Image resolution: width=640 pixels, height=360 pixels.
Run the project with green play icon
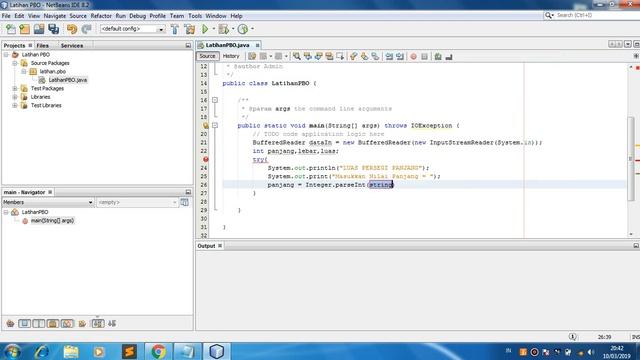(x=205, y=29)
